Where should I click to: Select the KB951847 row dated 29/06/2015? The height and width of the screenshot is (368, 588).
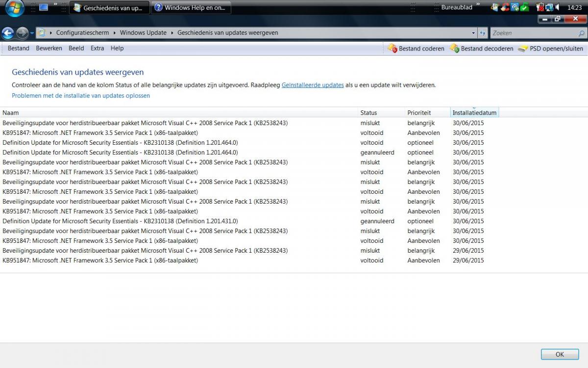coord(100,261)
